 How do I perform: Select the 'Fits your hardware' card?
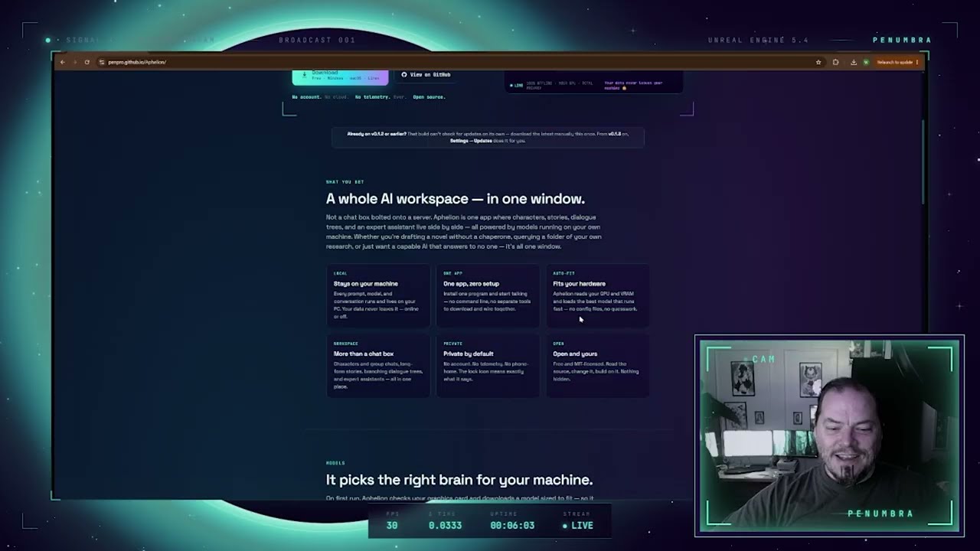(598, 296)
